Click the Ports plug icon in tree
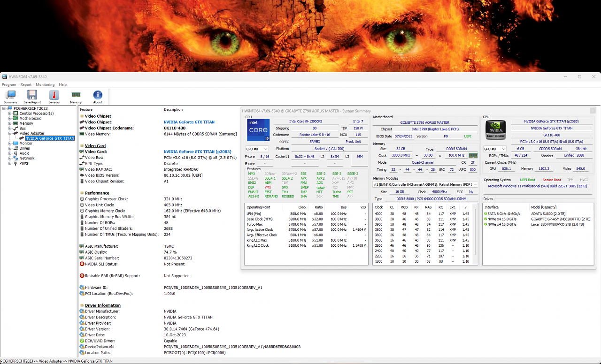Viewport: 601px width, 364px height. coord(16,163)
